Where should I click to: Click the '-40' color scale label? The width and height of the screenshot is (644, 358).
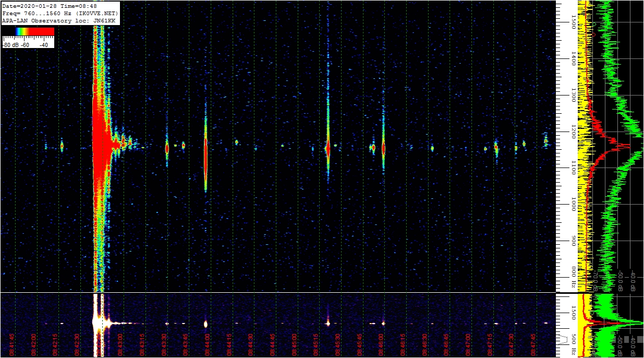(x=44, y=45)
